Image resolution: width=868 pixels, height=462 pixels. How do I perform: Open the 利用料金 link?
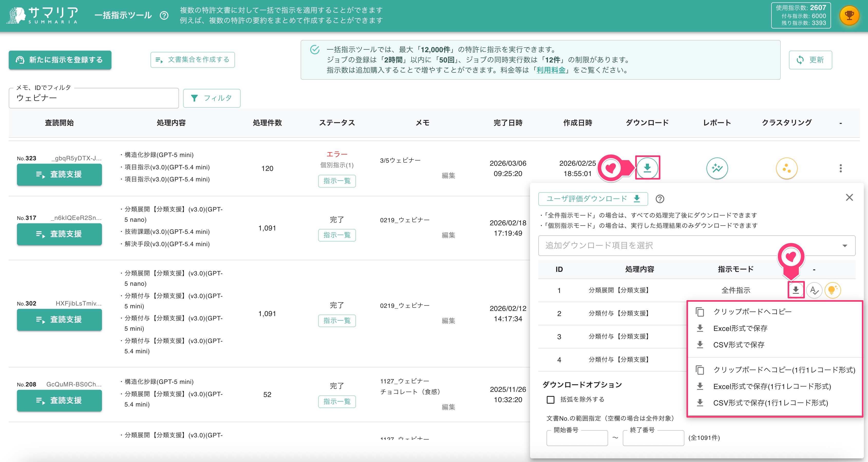[551, 70]
